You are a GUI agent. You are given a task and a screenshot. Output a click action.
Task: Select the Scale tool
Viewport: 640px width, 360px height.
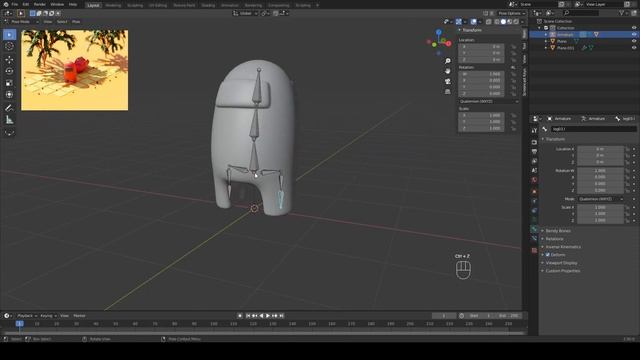click(9, 83)
